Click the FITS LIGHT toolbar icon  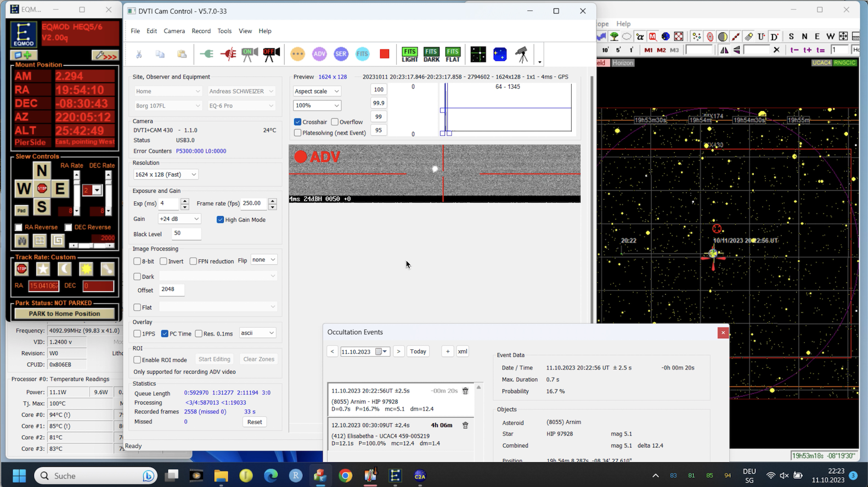pos(409,54)
